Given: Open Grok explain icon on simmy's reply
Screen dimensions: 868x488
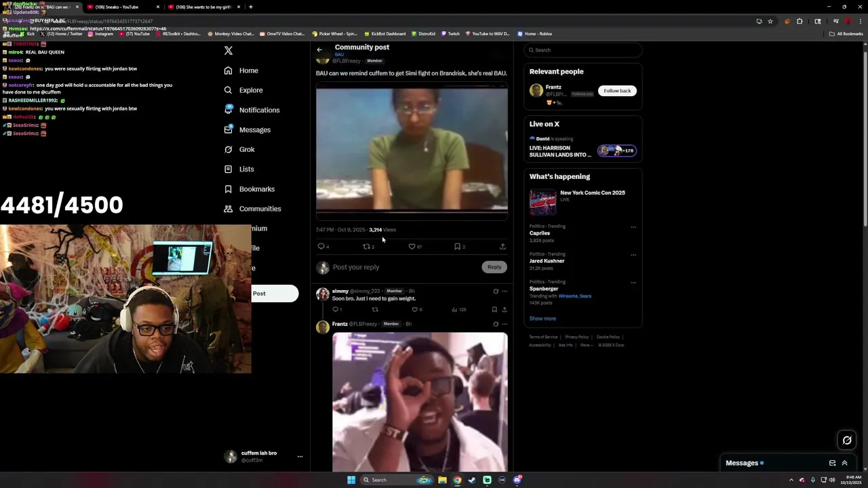Looking at the screenshot, I should point(496,291).
